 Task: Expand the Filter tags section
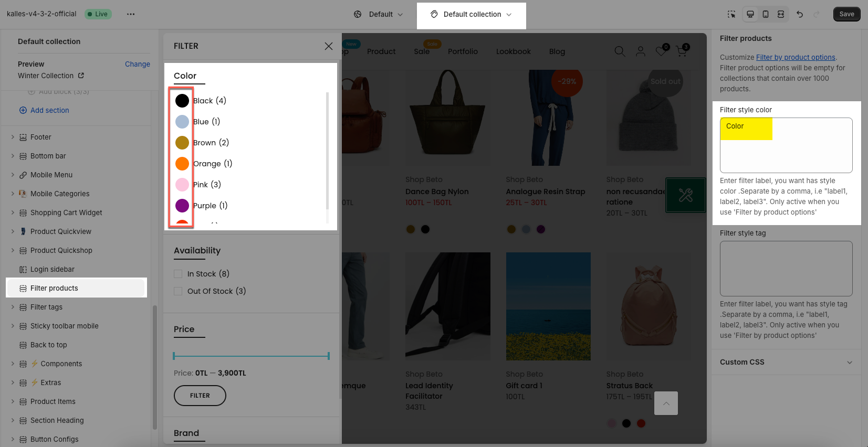tap(13, 307)
